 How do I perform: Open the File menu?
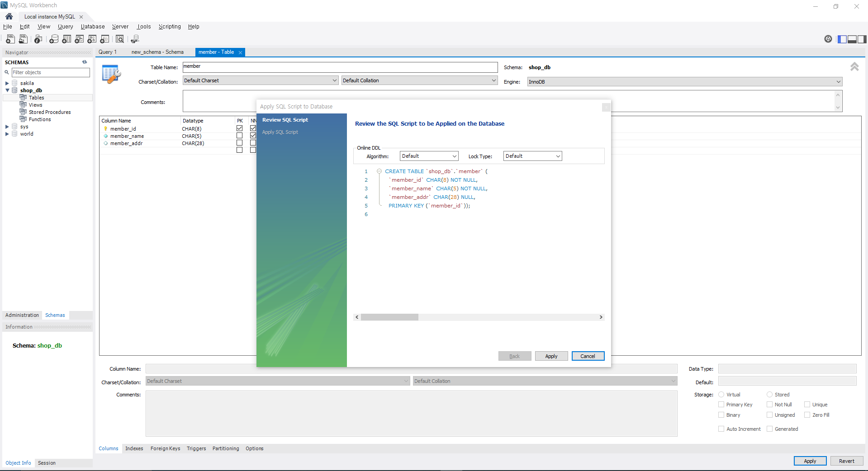point(8,27)
